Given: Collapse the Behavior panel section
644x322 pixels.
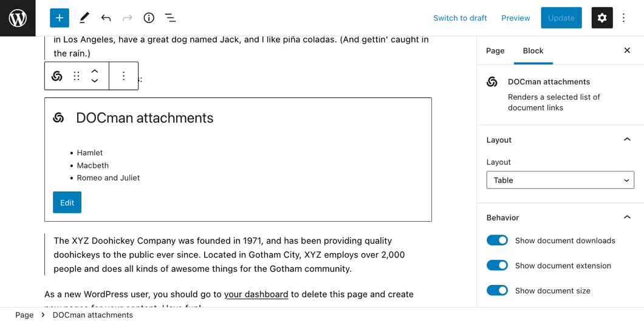Looking at the screenshot, I should pos(627,218).
